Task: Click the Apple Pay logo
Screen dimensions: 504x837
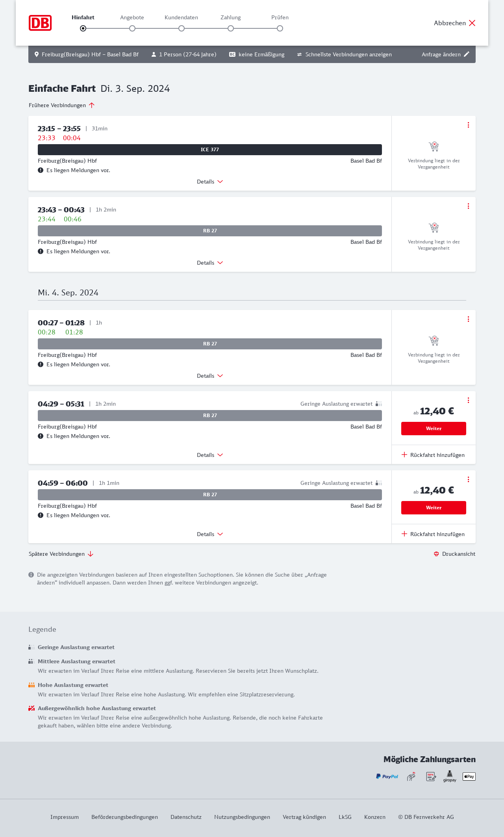Action: (469, 776)
